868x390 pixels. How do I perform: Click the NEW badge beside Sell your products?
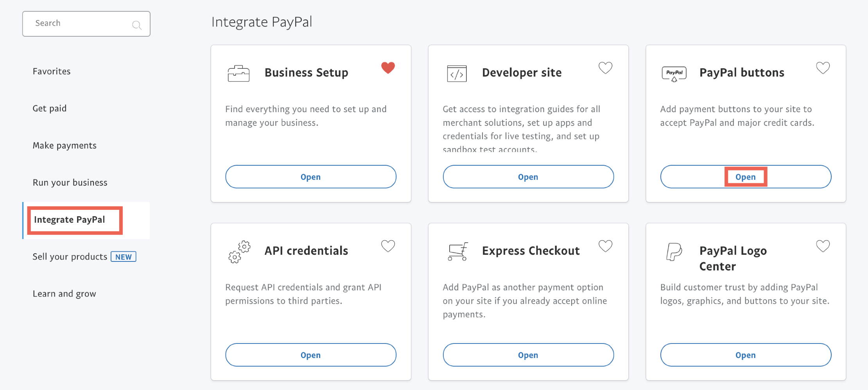point(124,257)
